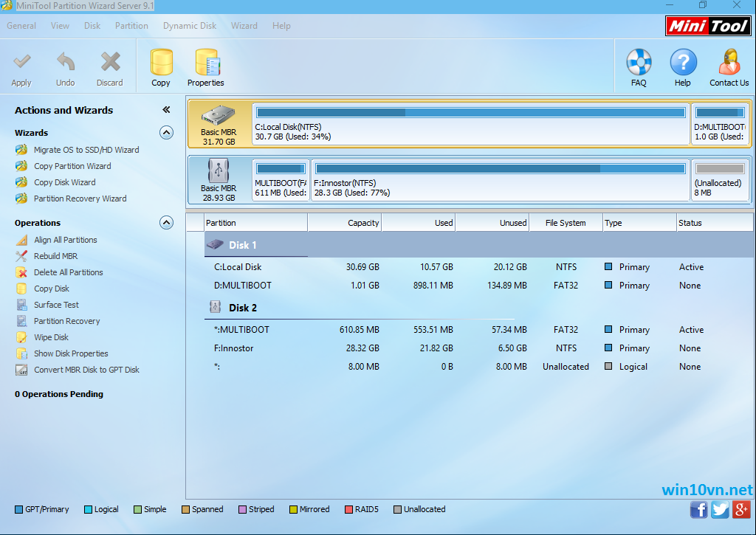
Task: Click the Logical legend color swatch
Action: coord(89,509)
